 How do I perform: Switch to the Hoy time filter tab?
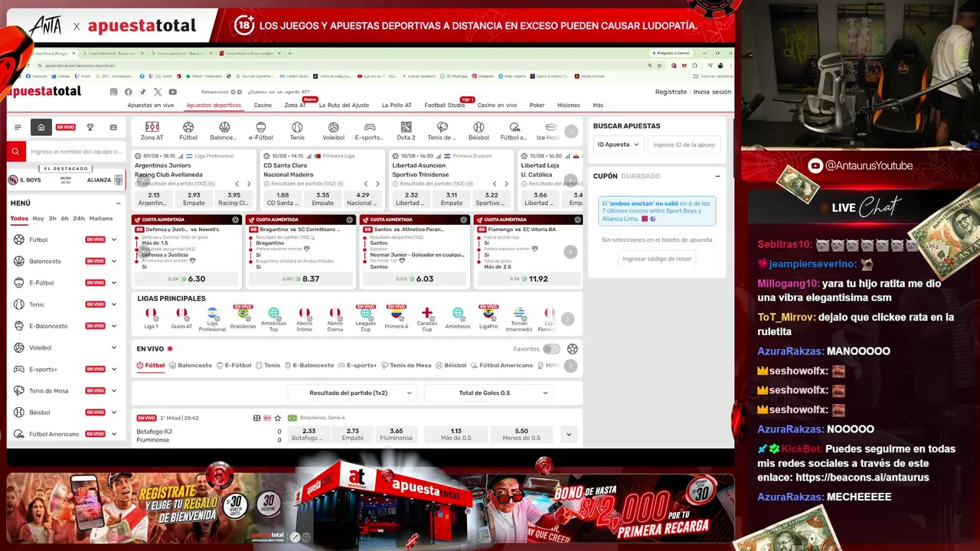pos(38,218)
